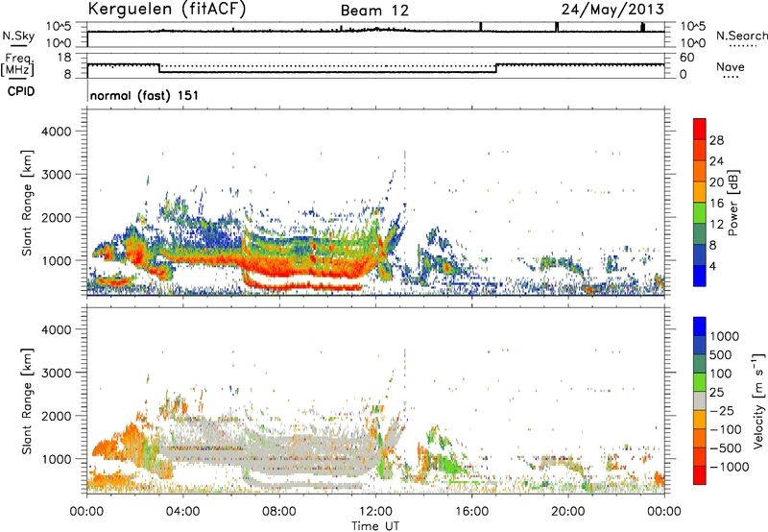Click the normal (fast) 151 text
768x532 pixels.
coord(145,95)
